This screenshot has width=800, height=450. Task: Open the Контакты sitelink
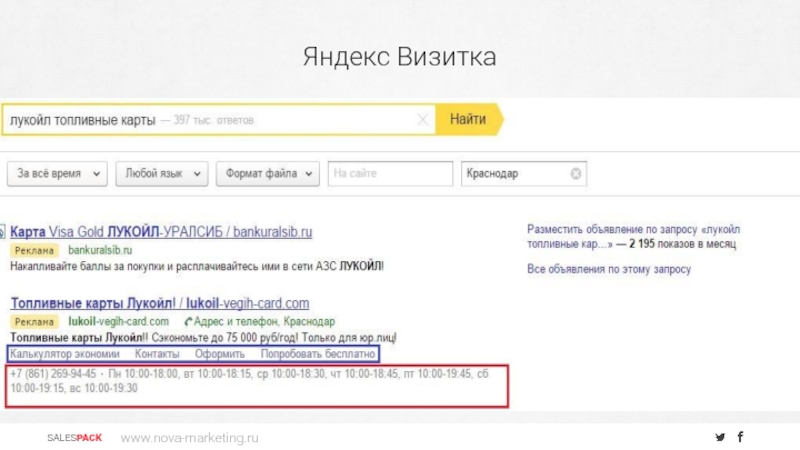point(157,354)
